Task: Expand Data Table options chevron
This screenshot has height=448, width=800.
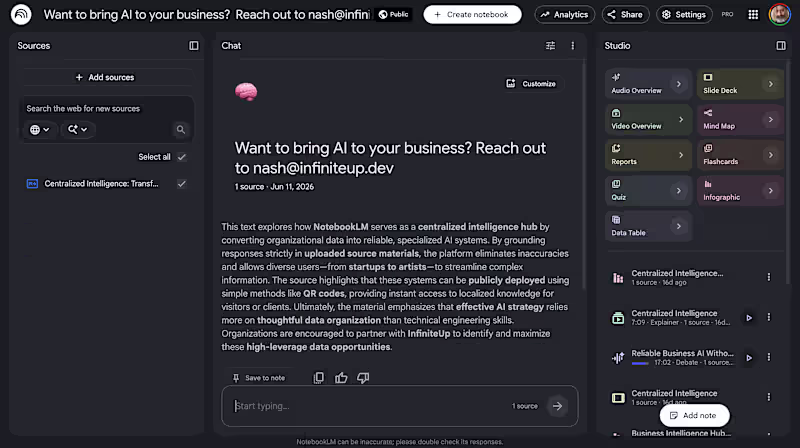Action: click(679, 226)
